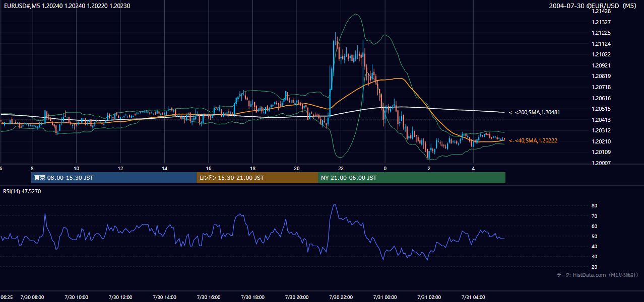
Task: Click RSI scale level 40
Action: coord(595,246)
